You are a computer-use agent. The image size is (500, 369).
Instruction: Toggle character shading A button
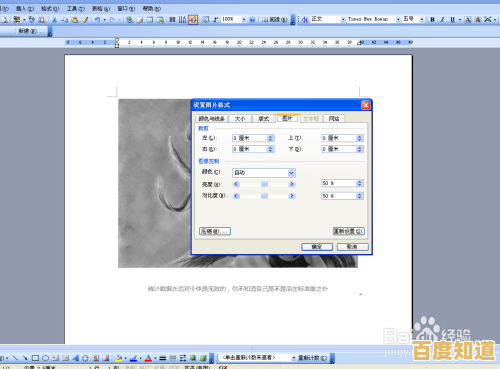[478, 19]
